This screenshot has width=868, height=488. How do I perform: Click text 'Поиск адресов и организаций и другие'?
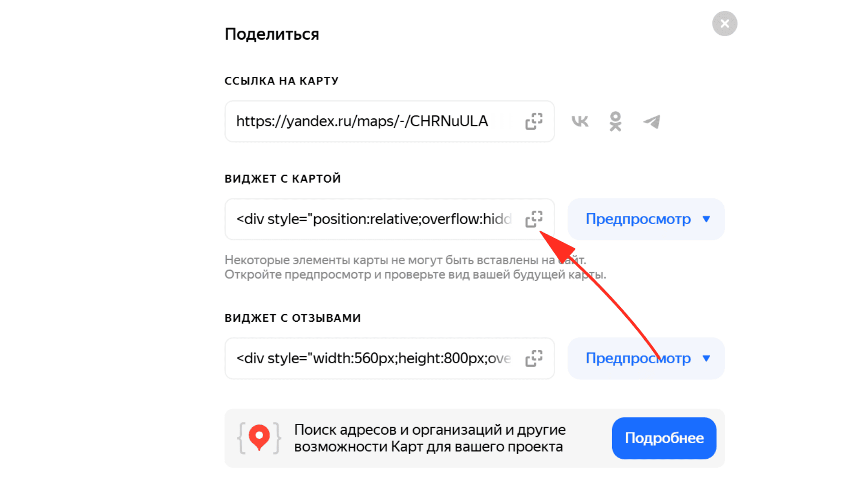point(429,430)
